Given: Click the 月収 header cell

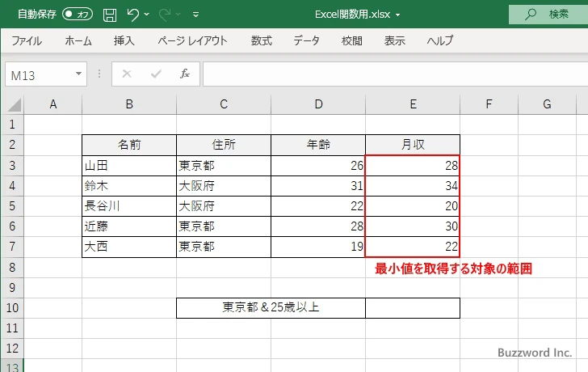Looking at the screenshot, I should (413, 145).
